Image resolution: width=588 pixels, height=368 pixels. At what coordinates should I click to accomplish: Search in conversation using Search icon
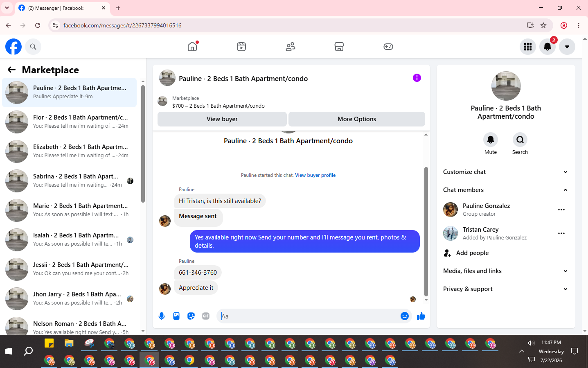(520, 140)
